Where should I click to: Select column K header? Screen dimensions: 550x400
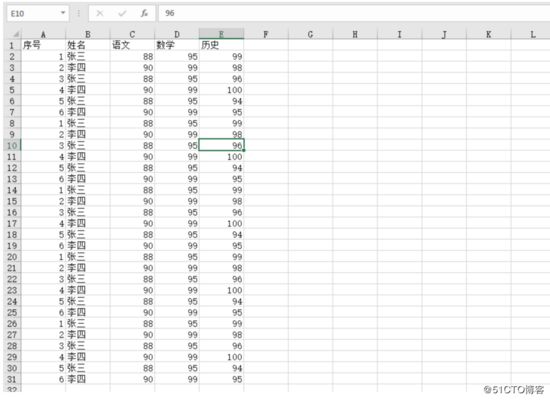tap(489, 34)
